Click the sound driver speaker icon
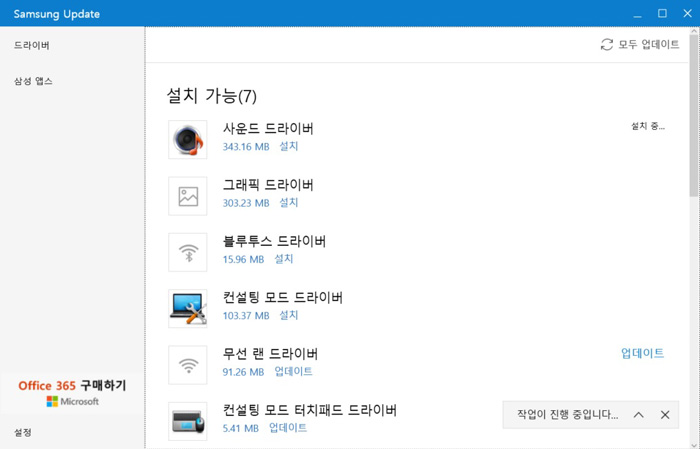This screenshot has width=700, height=449. (x=188, y=140)
